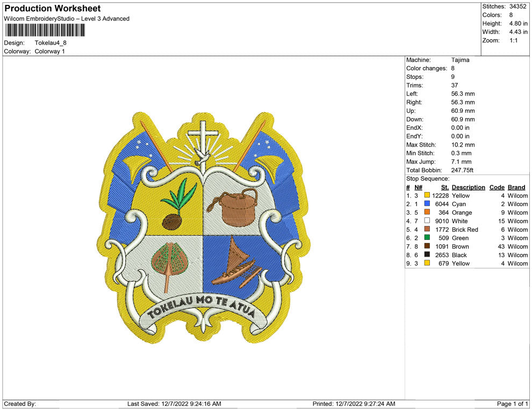The height and width of the screenshot is (409, 532).
Task: Click the Min Stitch value '0.3 mm'
Action: [x=461, y=153]
